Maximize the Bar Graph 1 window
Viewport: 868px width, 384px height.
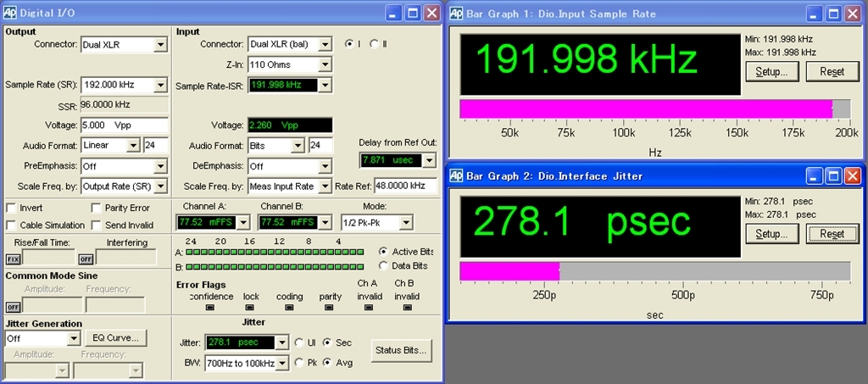(x=834, y=13)
